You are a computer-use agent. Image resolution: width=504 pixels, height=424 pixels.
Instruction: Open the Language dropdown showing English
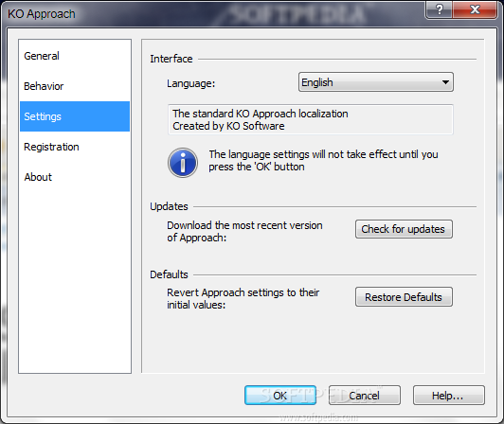click(376, 82)
